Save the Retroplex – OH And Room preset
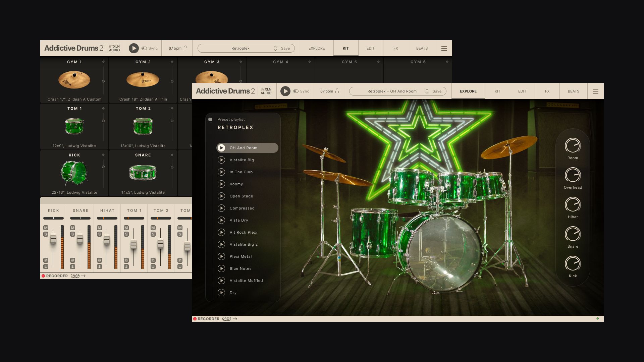The image size is (644, 362). pyautogui.click(x=437, y=91)
